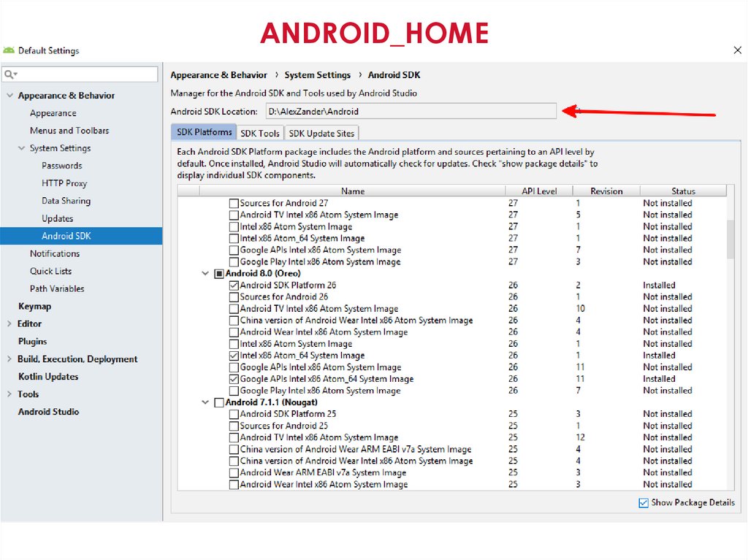Open Keymap settings
This screenshot has height=560, width=748.
[34, 306]
